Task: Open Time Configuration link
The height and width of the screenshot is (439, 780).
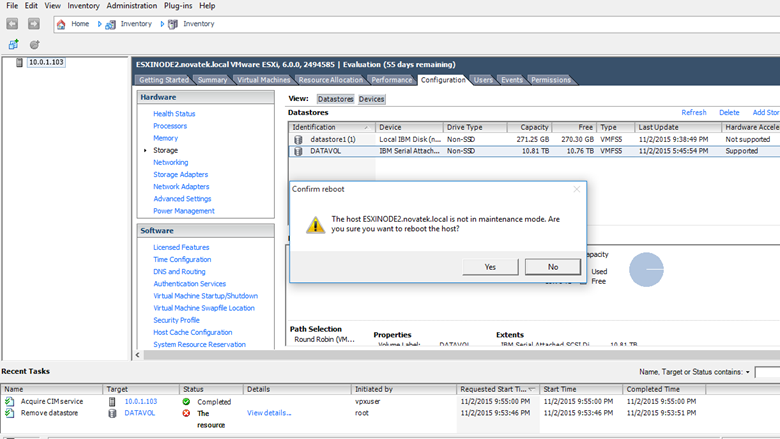Action: coord(182,260)
